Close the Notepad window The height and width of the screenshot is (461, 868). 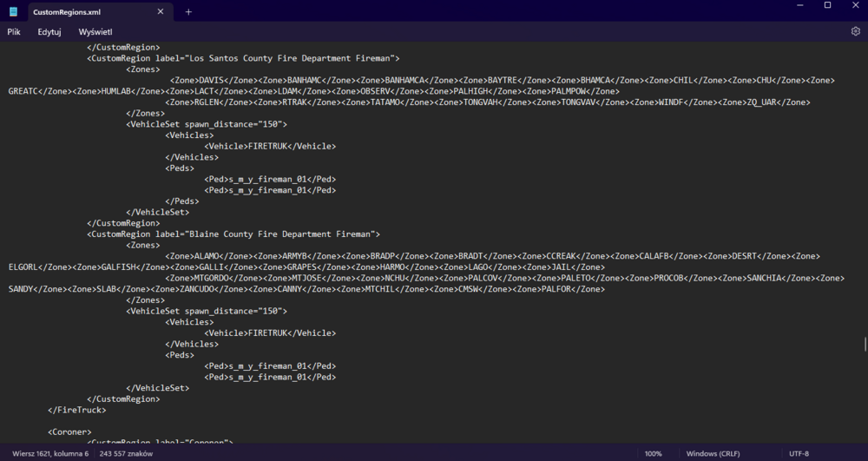click(855, 5)
